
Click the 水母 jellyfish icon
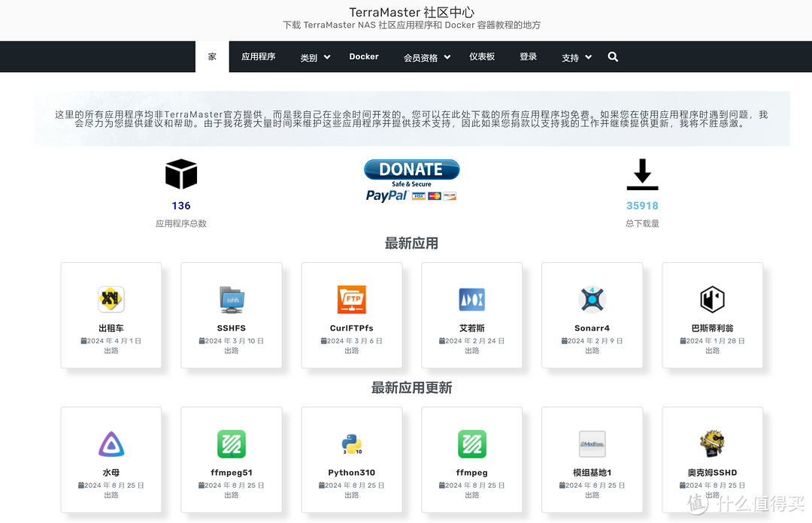pos(111,443)
